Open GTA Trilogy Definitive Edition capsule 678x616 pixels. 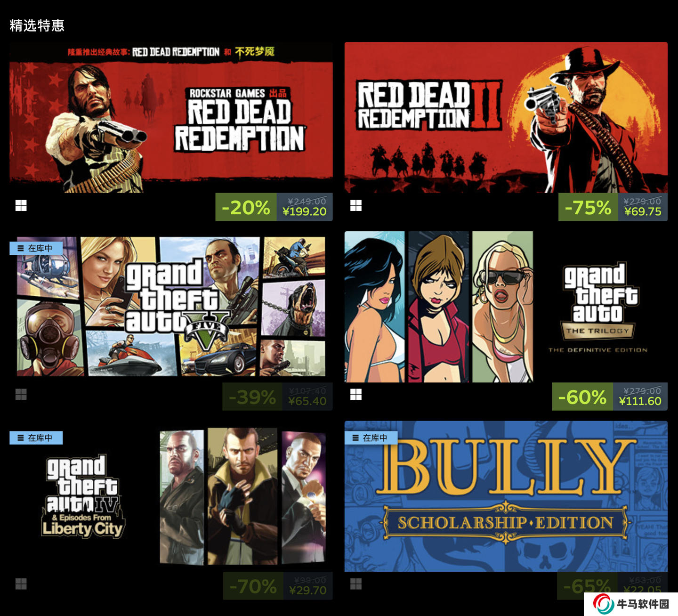tap(506, 307)
